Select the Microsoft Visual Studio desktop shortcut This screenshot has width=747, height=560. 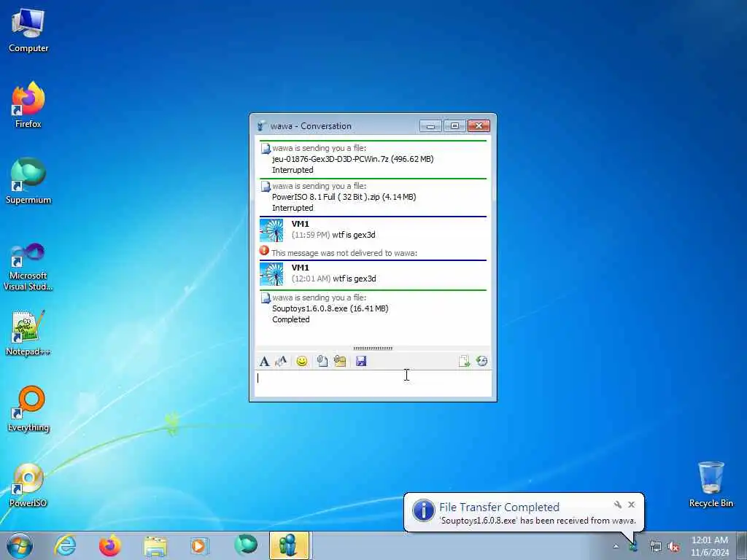28,267
